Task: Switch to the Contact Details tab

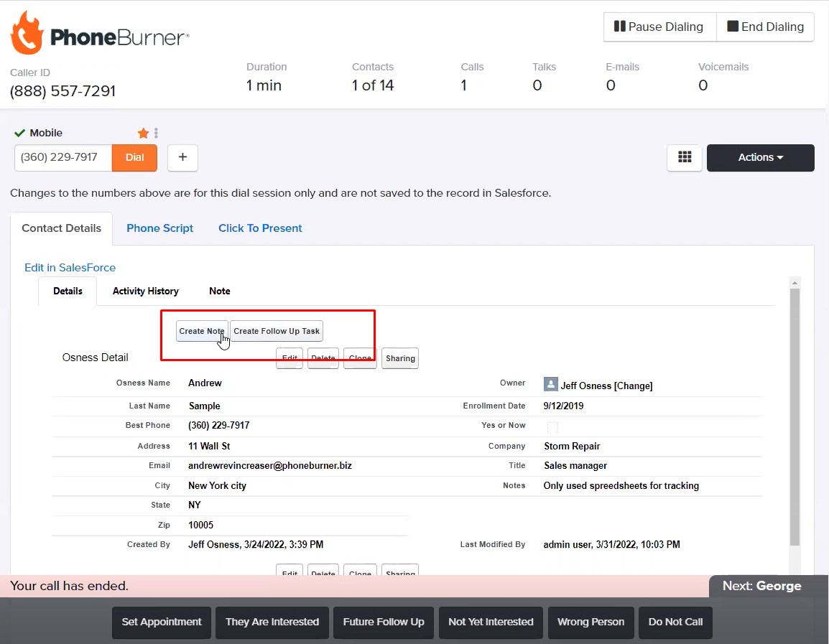Action: 61,228
